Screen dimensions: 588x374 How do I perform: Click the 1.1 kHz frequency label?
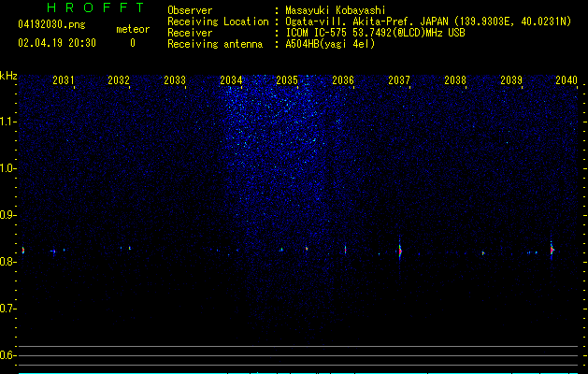pyautogui.click(x=7, y=122)
